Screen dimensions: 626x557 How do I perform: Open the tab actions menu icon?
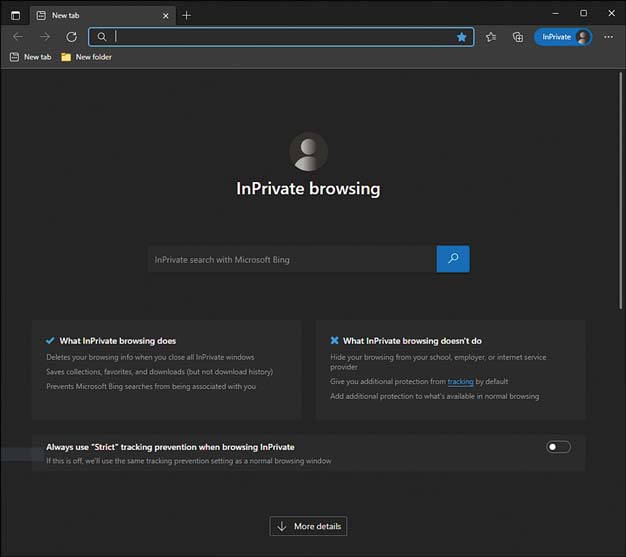[16, 16]
